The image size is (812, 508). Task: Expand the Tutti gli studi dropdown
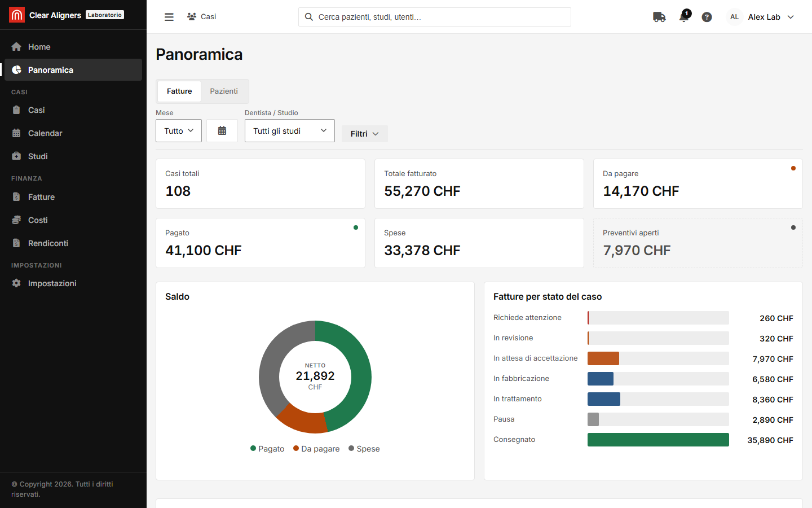tap(290, 130)
